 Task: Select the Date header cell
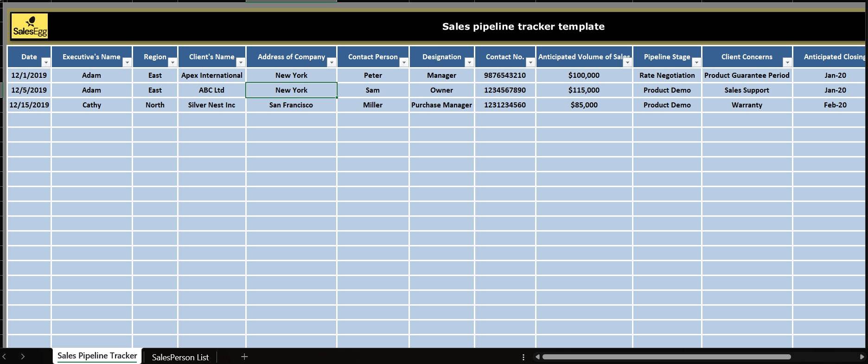[x=29, y=56]
